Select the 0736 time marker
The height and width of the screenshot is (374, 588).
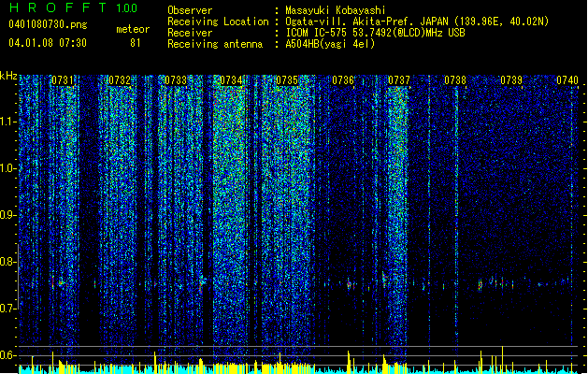pos(343,80)
